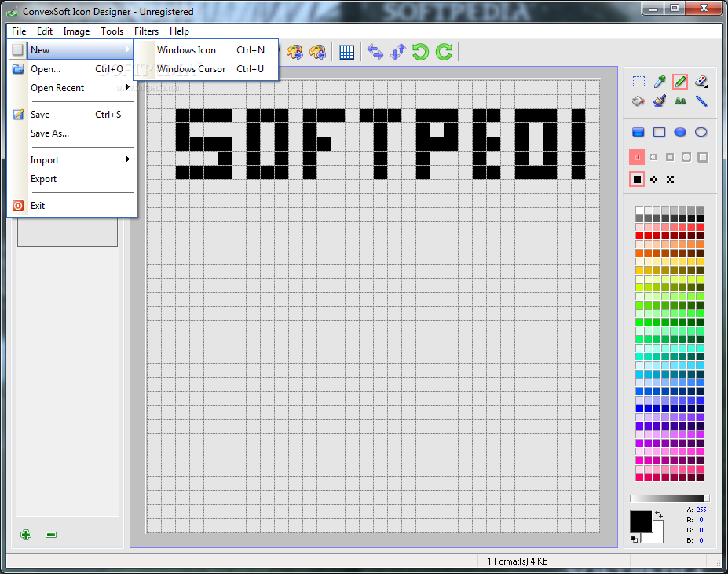Click the flip horizontal arrows icon
The width and height of the screenshot is (728, 574).
(x=375, y=52)
